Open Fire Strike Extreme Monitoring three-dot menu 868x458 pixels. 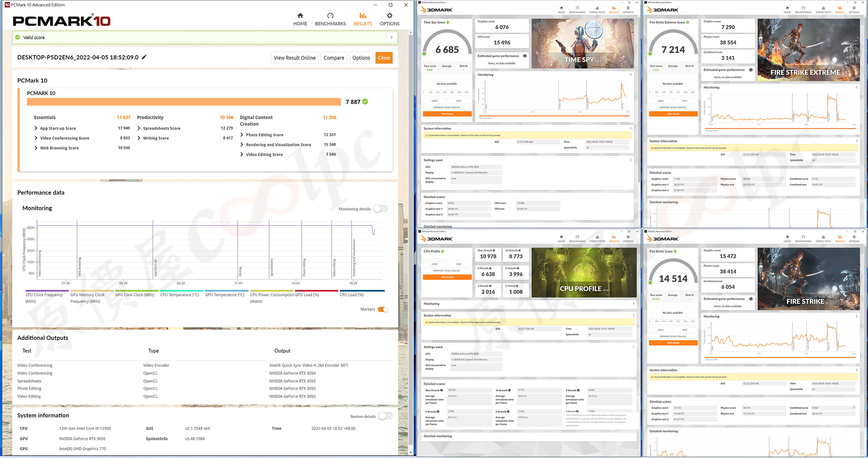[857, 87]
